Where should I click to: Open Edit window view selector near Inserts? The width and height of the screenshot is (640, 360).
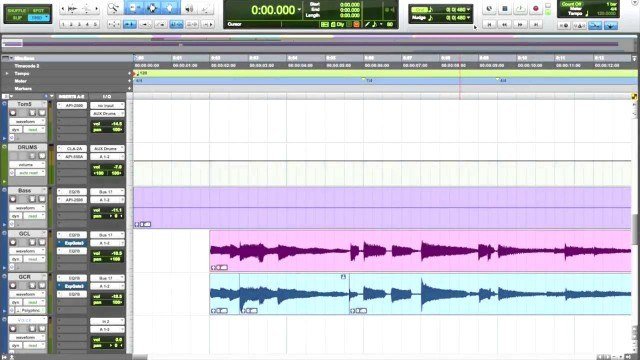click(6, 96)
